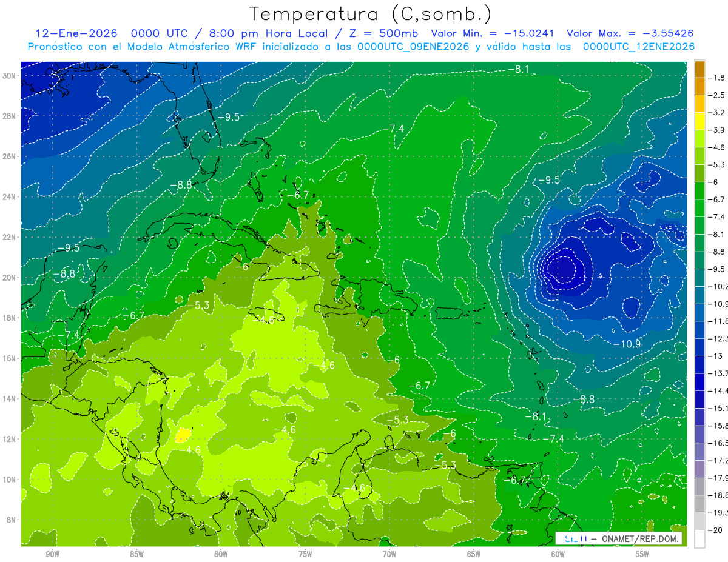Click the 20N latitude axis label
This screenshot has height=562, width=728.
[9, 278]
